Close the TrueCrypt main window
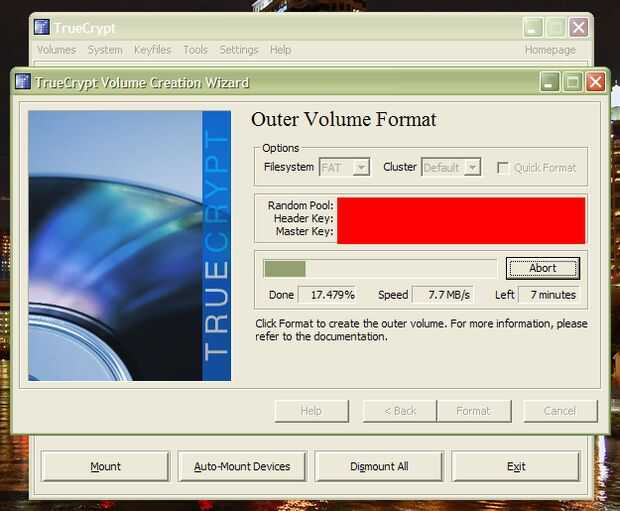Screen dimensions: 620x511 [578, 28]
